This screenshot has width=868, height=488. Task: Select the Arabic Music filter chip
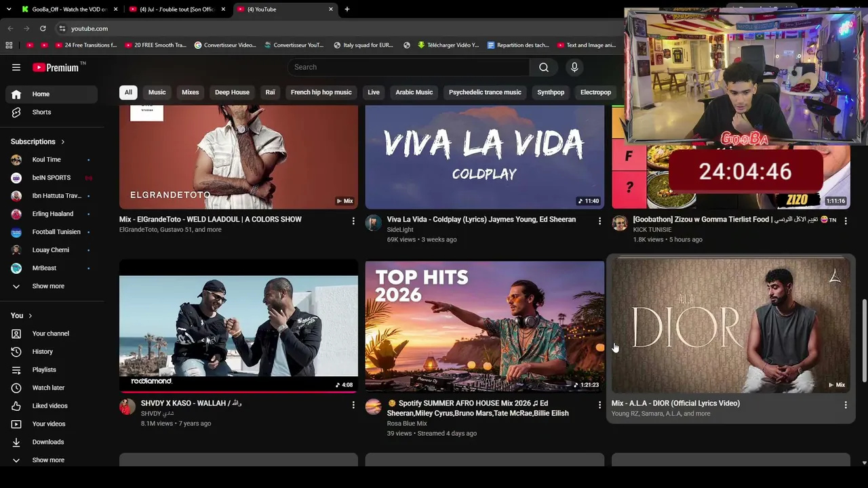[414, 92]
